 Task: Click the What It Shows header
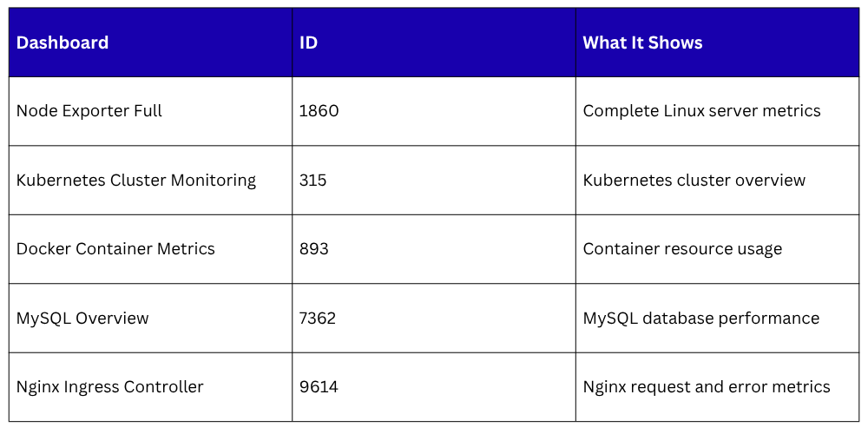[642, 43]
